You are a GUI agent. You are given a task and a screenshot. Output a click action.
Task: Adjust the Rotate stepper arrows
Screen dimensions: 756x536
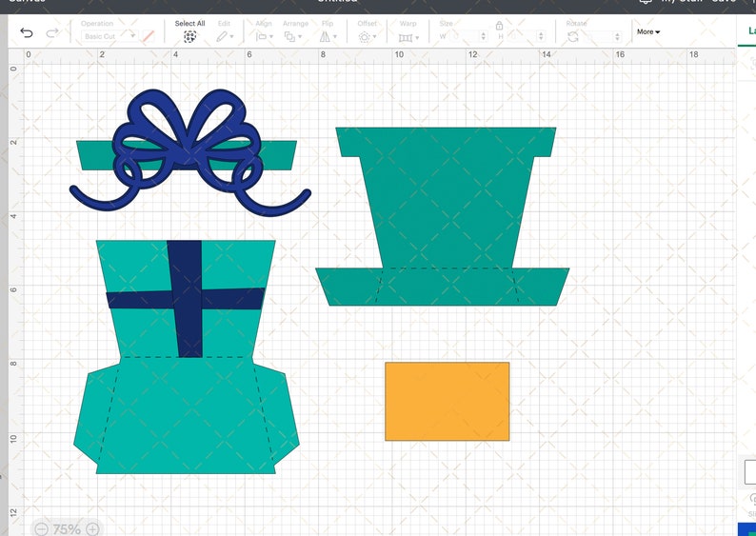click(x=617, y=36)
